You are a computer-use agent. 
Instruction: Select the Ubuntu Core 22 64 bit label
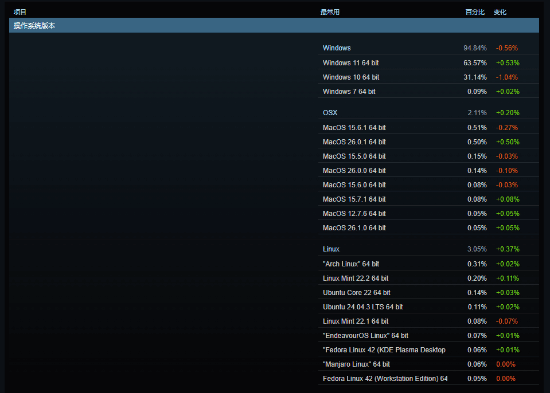pos(357,293)
